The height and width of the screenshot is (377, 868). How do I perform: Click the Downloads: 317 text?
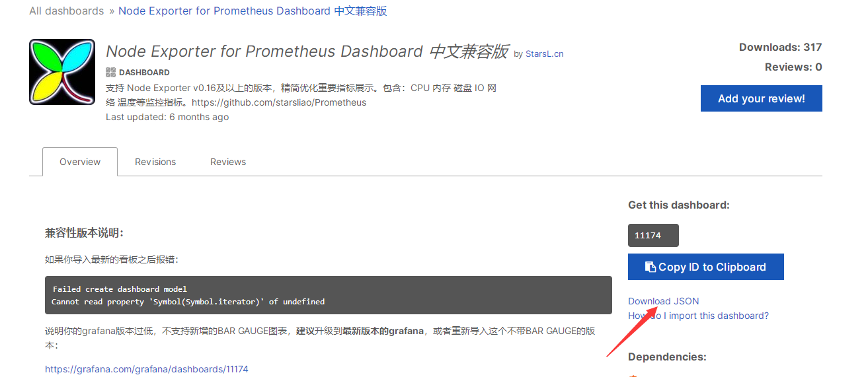(x=780, y=47)
